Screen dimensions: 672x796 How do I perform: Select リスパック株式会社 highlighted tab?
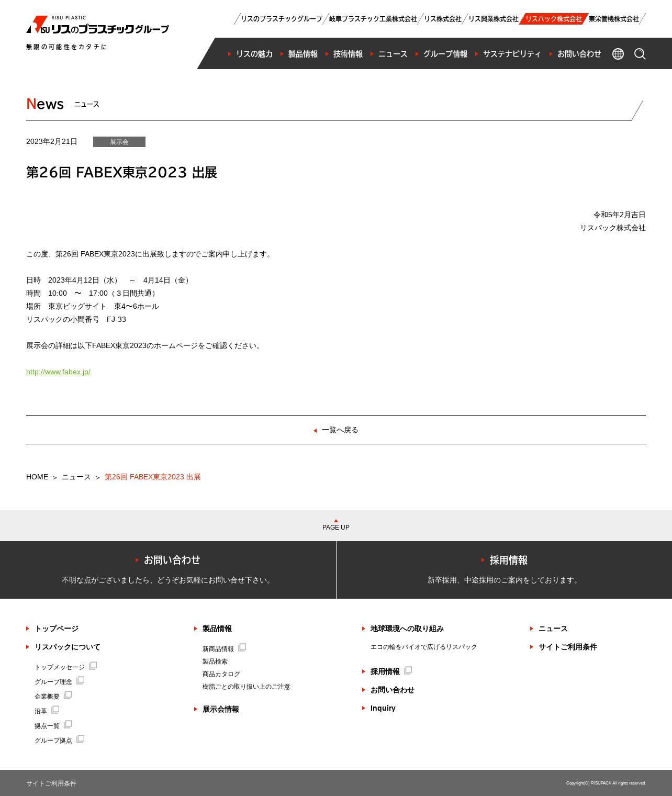pyautogui.click(x=554, y=19)
